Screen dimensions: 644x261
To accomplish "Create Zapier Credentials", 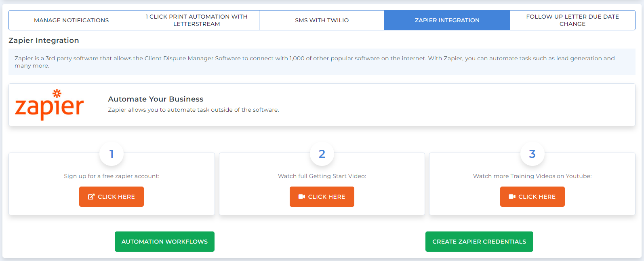I will coord(479,242).
